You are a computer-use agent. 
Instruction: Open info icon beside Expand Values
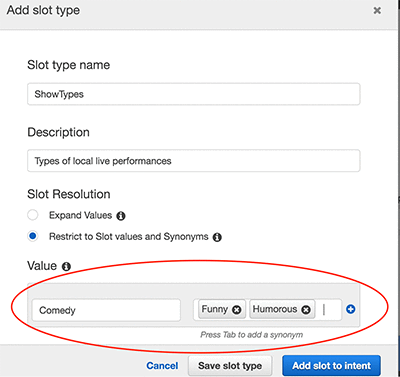point(121,216)
